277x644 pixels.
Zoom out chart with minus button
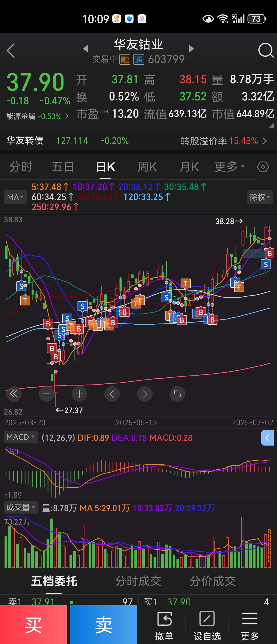pyautogui.click(x=47, y=394)
